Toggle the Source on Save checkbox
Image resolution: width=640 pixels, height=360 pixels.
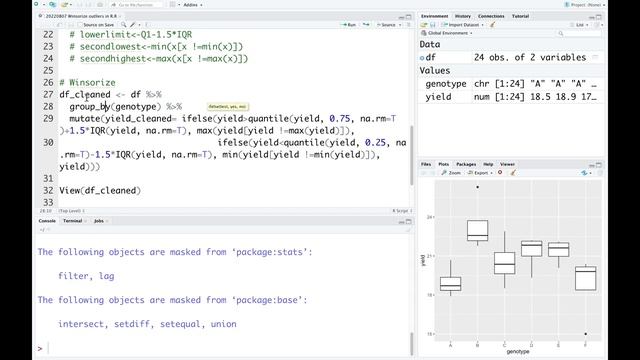[80, 25]
